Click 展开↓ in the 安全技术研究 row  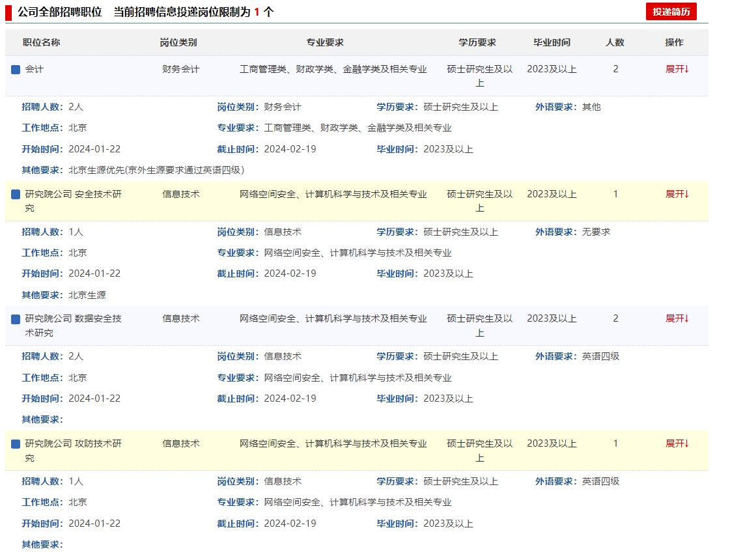click(677, 194)
